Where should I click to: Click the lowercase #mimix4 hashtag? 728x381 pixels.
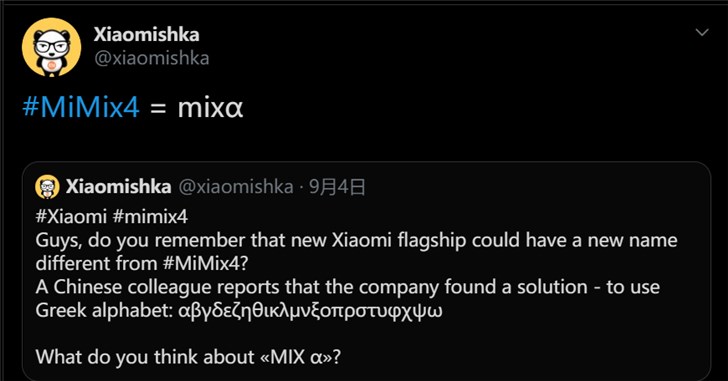150,217
